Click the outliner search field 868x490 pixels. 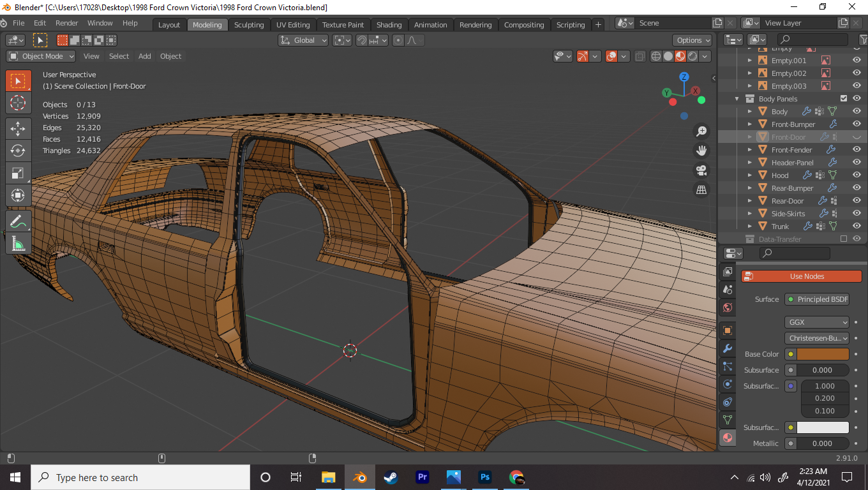(x=812, y=40)
